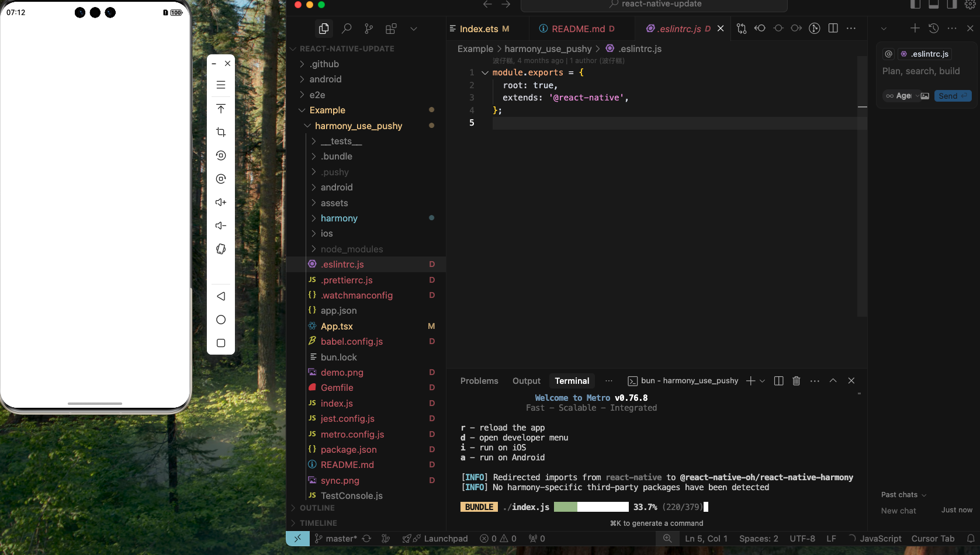
Task: Select App.tsx in the file explorer
Action: (x=337, y=326)
